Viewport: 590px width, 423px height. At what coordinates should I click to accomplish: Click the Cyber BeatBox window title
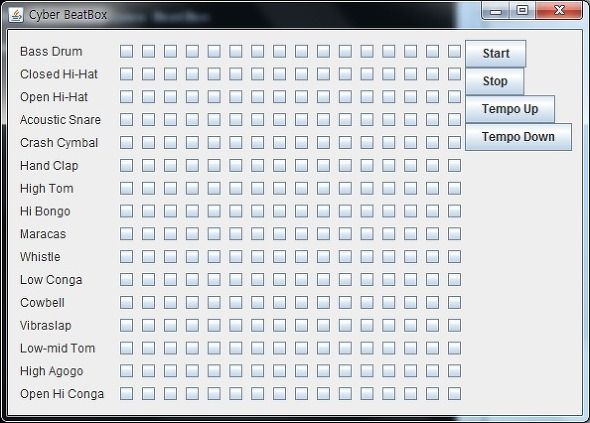tap(68, 15)
